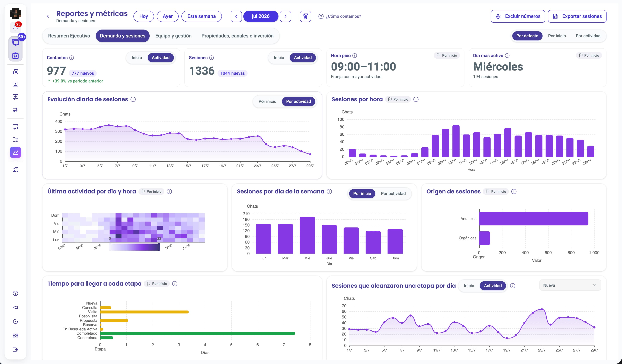Switch Contactos card to Actividad

pos(161,58)
